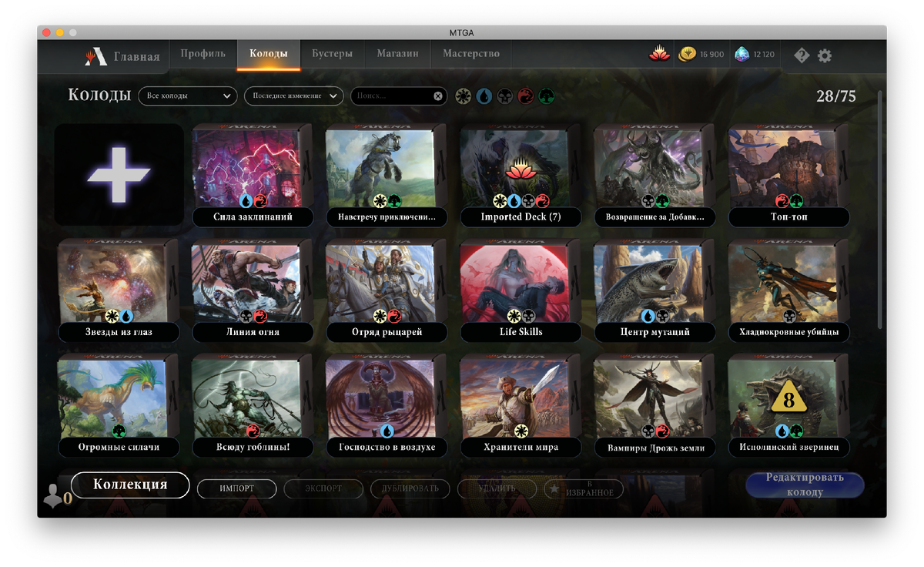Select the Господство в воздухе deck
Image resolution: width=924 pixels, height=567 pixels.
coord(387,405)
